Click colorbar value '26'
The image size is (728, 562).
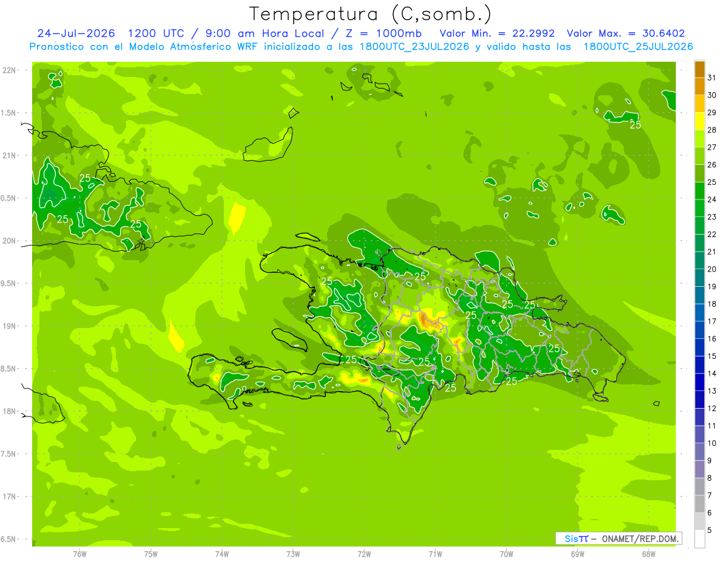712,164
